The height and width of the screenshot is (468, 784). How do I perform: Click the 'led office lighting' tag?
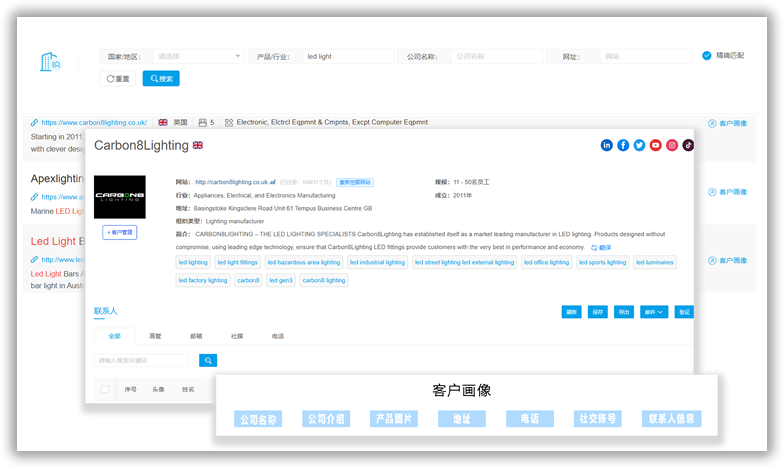click(546, 262)
